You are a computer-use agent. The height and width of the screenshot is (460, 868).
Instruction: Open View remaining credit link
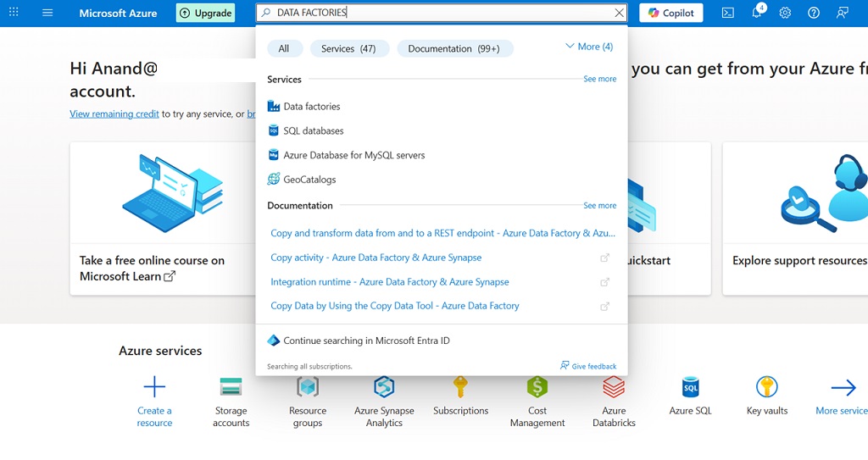(x=114, y=114)
